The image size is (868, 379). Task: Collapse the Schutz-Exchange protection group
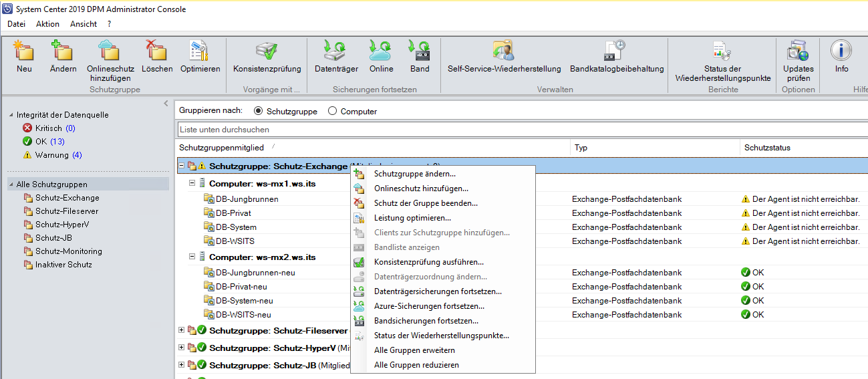(x=181, y=166)
